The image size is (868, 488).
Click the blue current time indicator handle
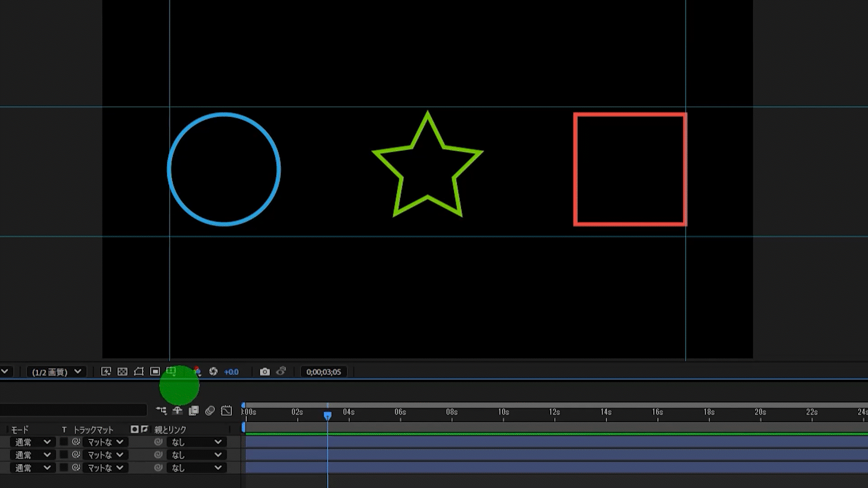328,415
